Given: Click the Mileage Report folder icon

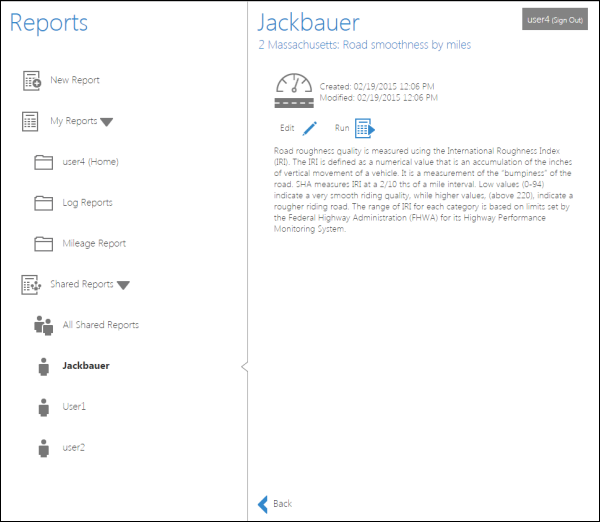Looking at the screenshot, I should point(43,244).
